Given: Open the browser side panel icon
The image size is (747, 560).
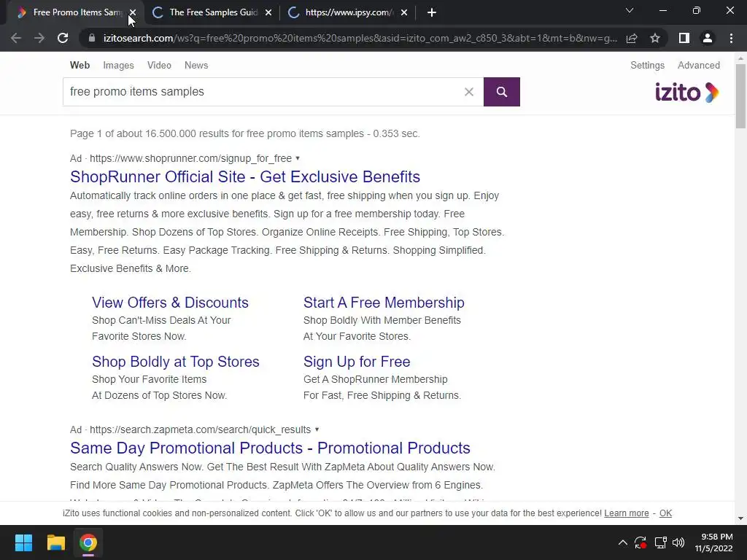Looking at the screenshot, I should point(684,38).
